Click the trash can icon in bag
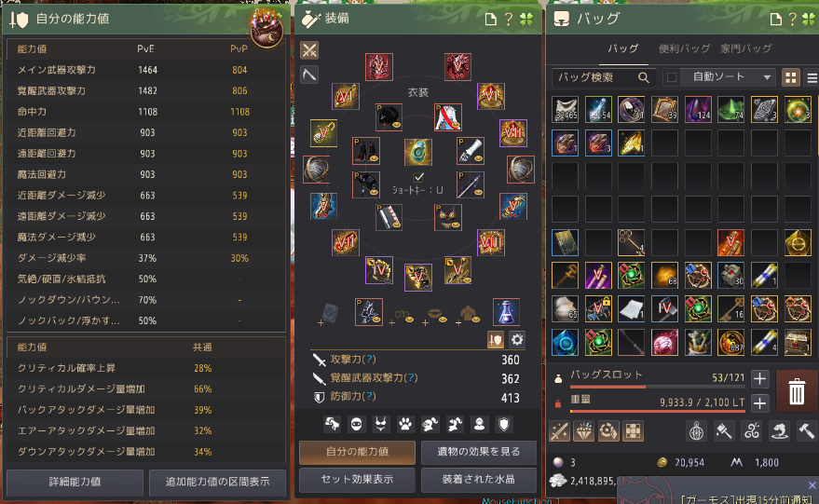 (x=796, y=391)
